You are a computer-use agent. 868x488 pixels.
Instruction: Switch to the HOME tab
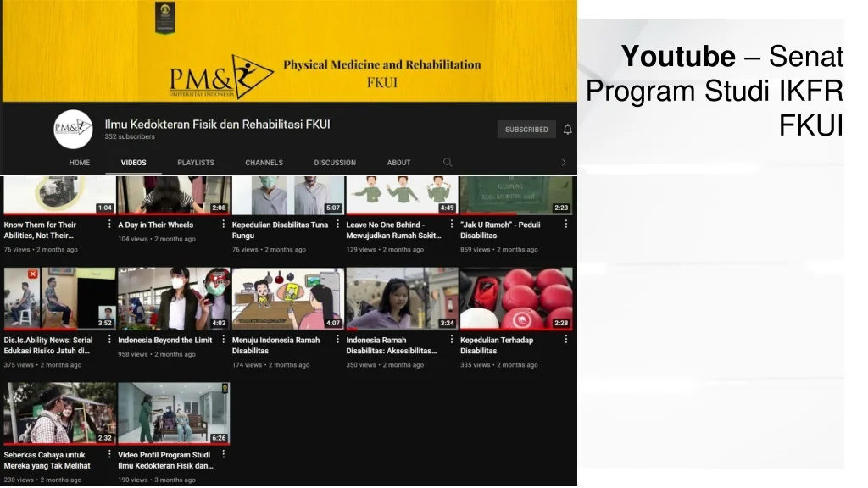click(79, 163)
